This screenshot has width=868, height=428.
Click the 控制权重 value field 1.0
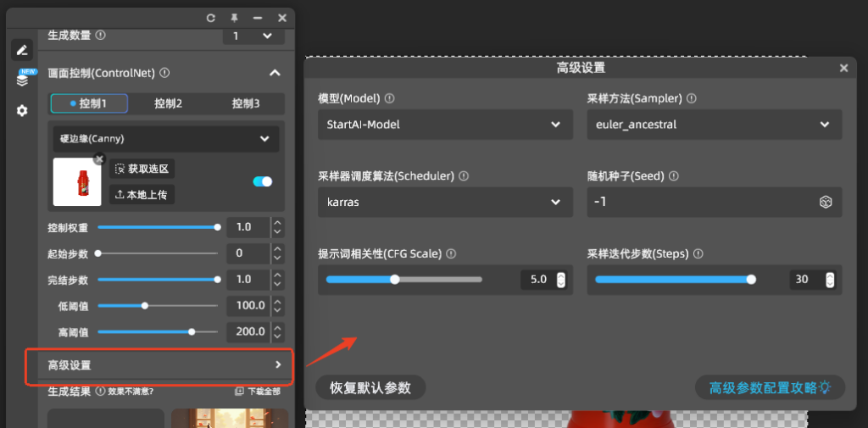pyautogui.click(x=248, y=227)
